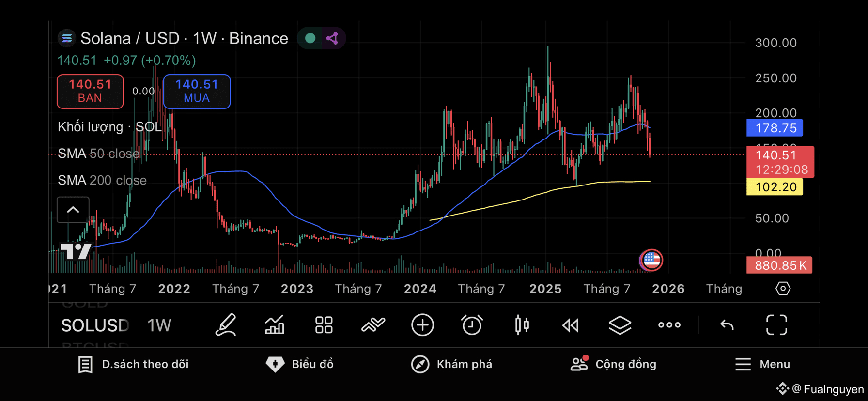Collapse the indicator legend with chevron

pos(73,210)
